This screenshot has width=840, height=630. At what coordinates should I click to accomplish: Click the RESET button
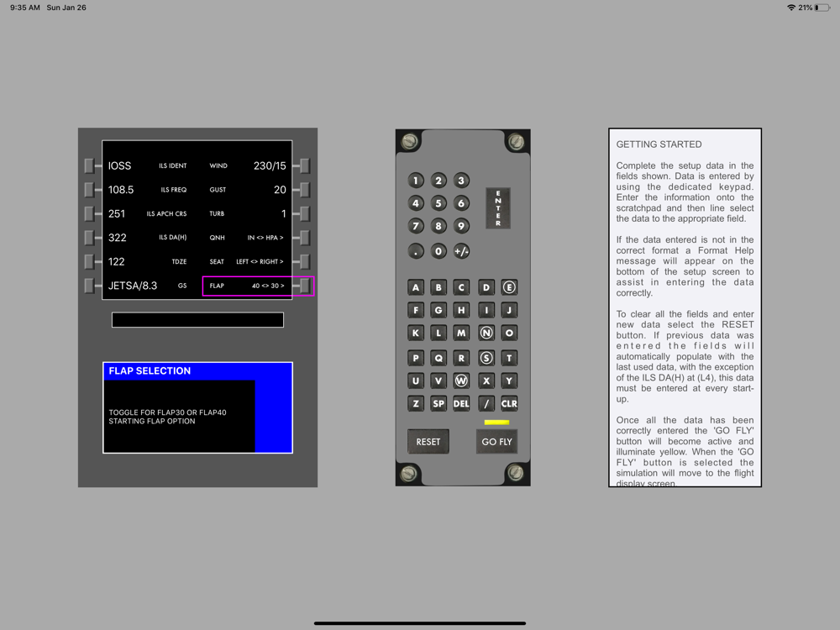coord(428,442)
